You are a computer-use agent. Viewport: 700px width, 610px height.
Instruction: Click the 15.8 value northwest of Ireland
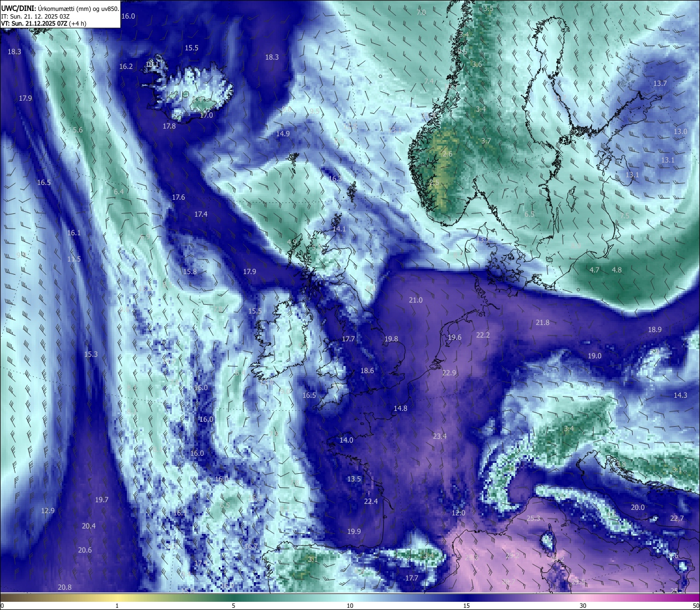[190, 271]
